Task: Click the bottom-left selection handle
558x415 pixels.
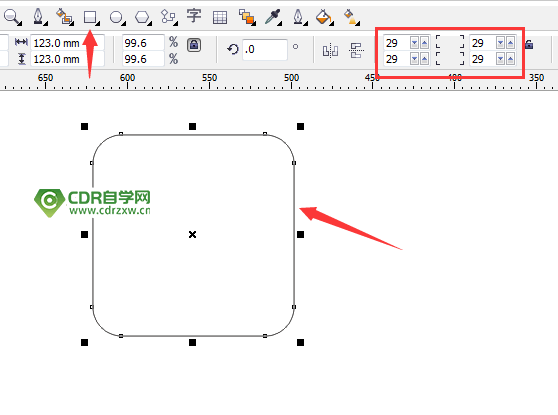Action: pos(84,342)
